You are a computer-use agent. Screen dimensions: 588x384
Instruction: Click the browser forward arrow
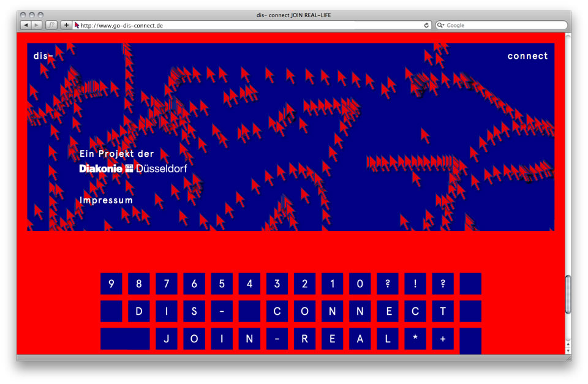coord(36,25)
